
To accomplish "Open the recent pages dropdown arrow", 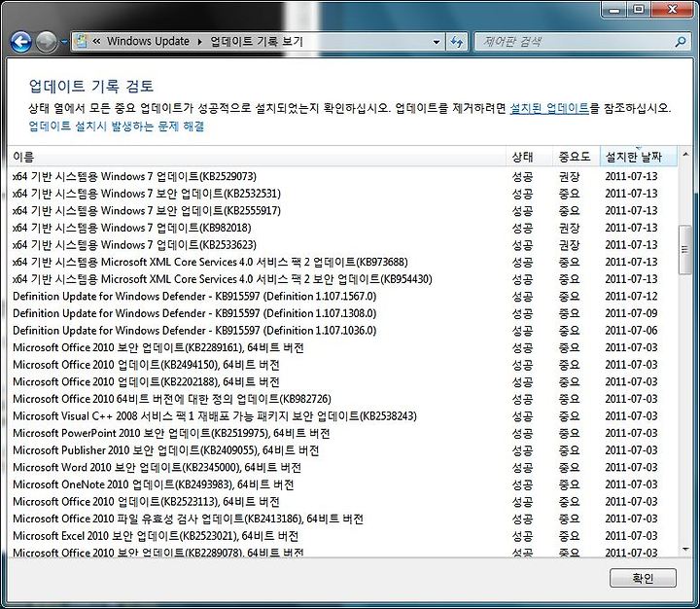I will [64, 42].
